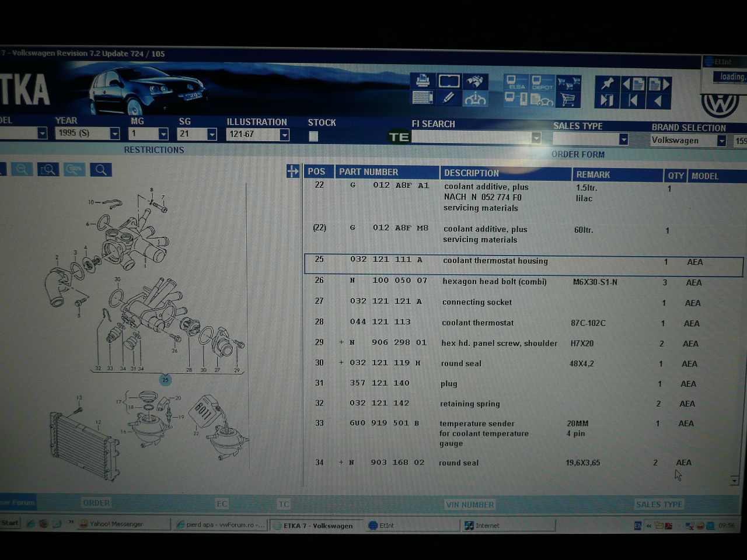Click the zoom region magnifier icon
The height and width of the screenshot is (560, 747).
pyautogui.click(x=48, y=170)
